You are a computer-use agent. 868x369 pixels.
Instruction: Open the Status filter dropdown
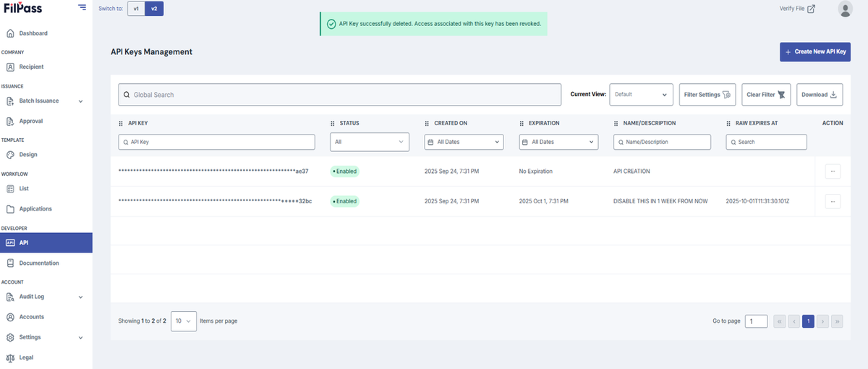pyautogui.click(x=370, y=142)
